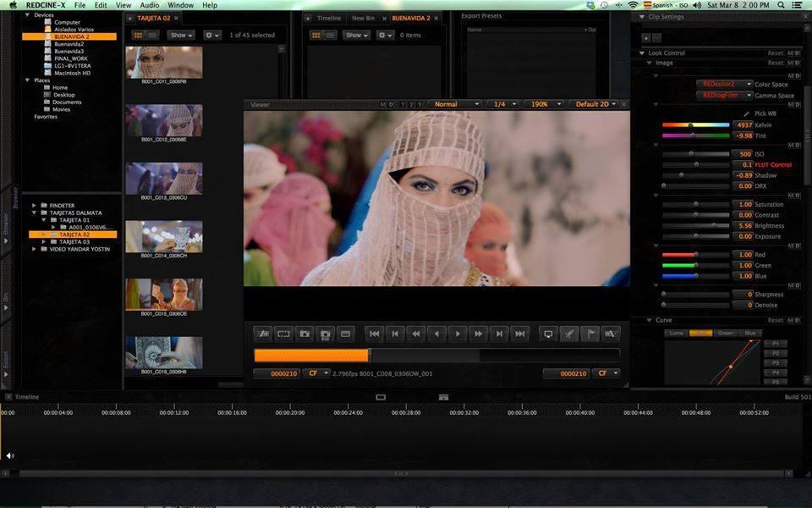Jump to the first frame of the clip
Screen dimensions: 812x508
click(x=375, y=334)
